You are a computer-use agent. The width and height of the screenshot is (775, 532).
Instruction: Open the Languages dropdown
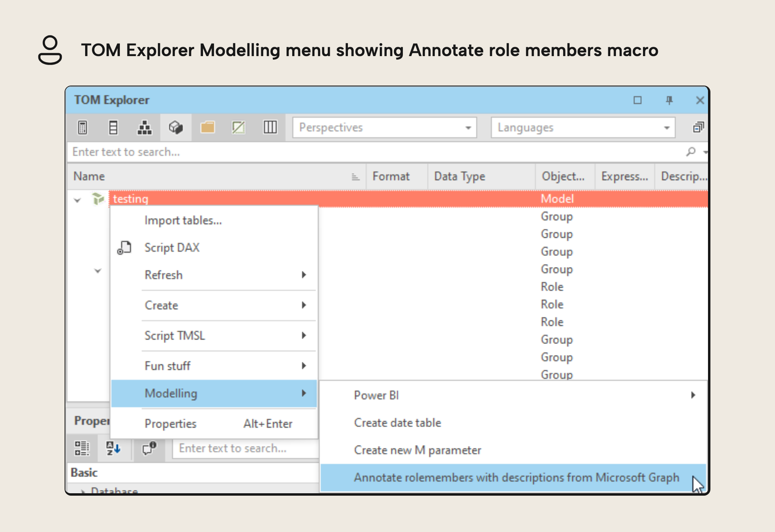click(x=583, y=128)
